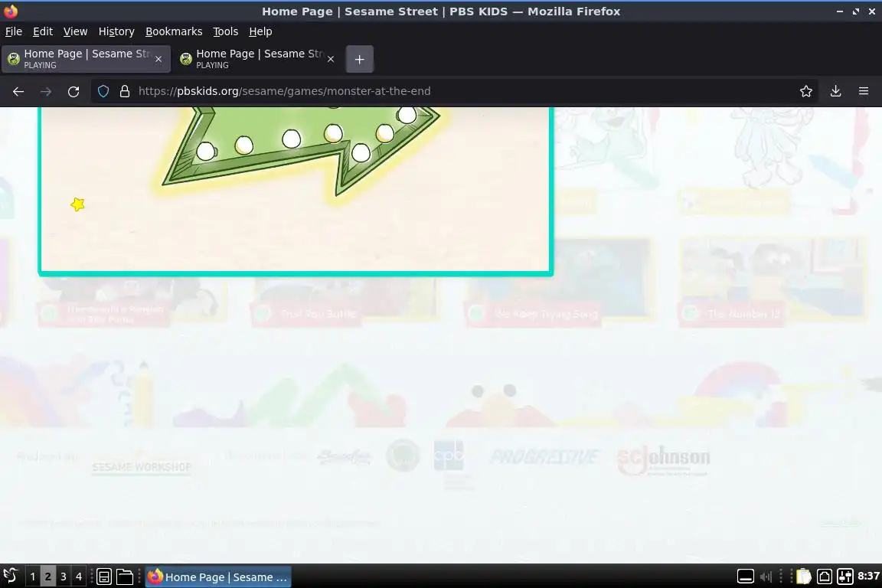Screen dimensions: 882x588
Task: Select workspace 2 in the pager
Action: (47, 577)
